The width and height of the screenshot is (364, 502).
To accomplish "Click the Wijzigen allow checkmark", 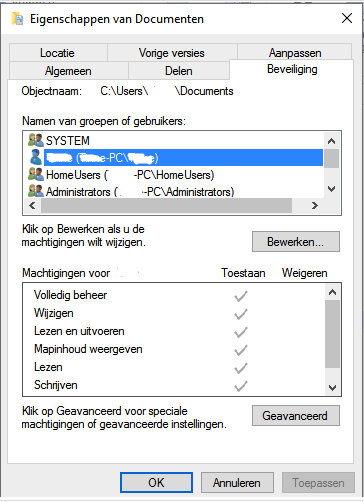I will 240,314.
